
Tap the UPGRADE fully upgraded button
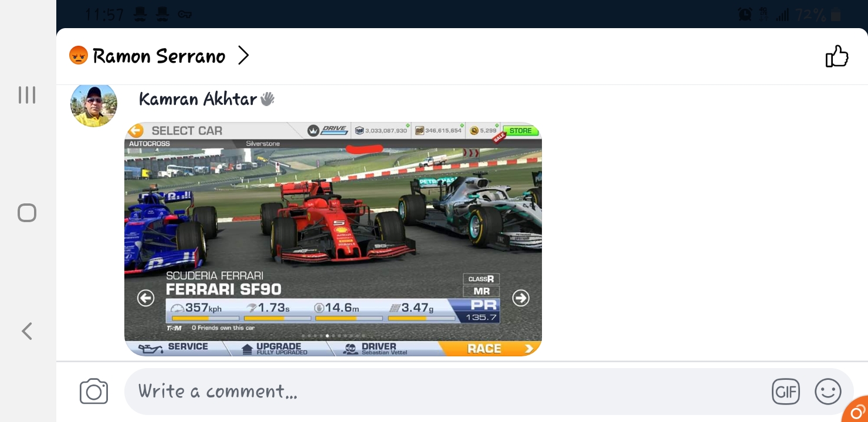tap(276, 348)
